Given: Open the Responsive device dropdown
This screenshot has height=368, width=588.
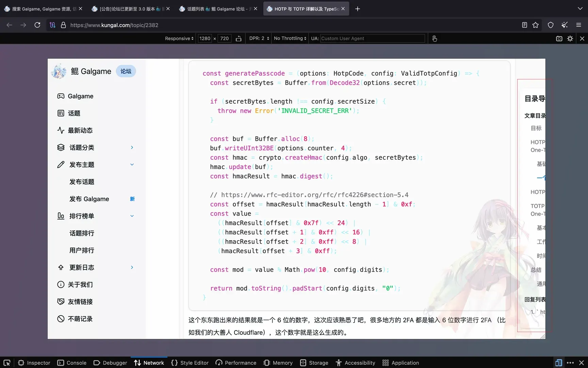Looking at the screenshot, I should point(179,39).
